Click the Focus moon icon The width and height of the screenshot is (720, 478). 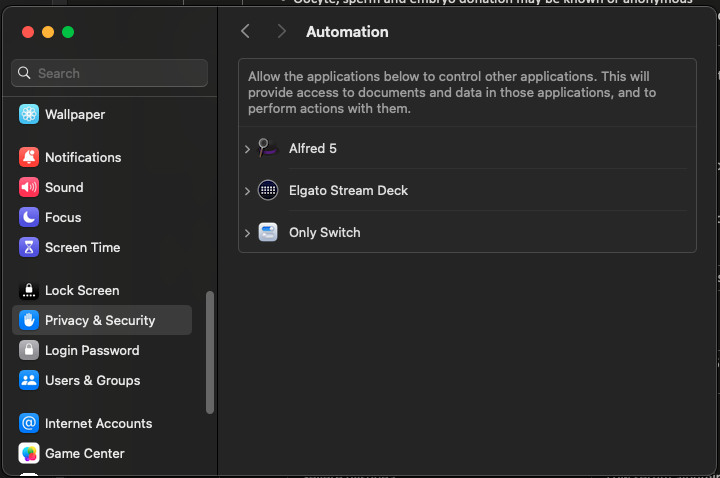click(x=29, y=217)
